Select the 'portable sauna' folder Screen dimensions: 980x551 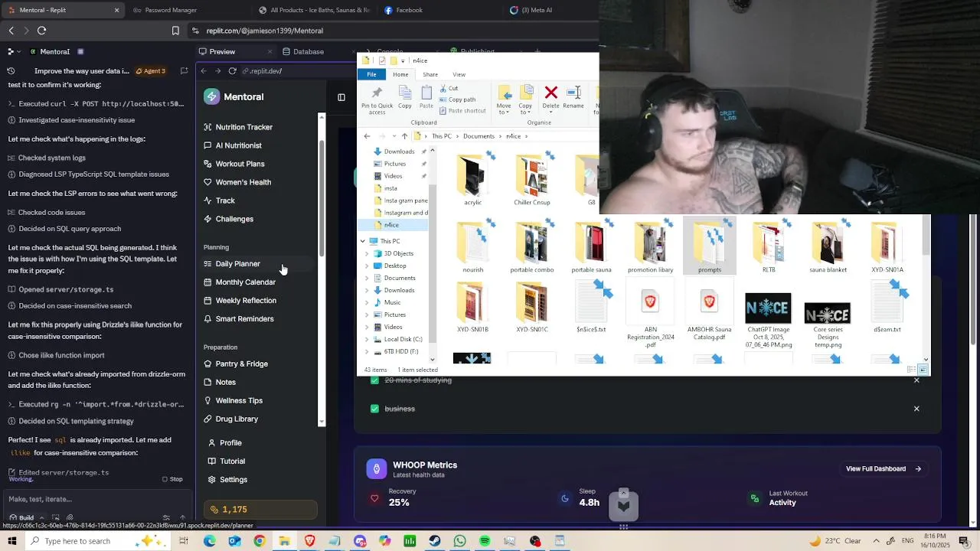click(591, 246)
